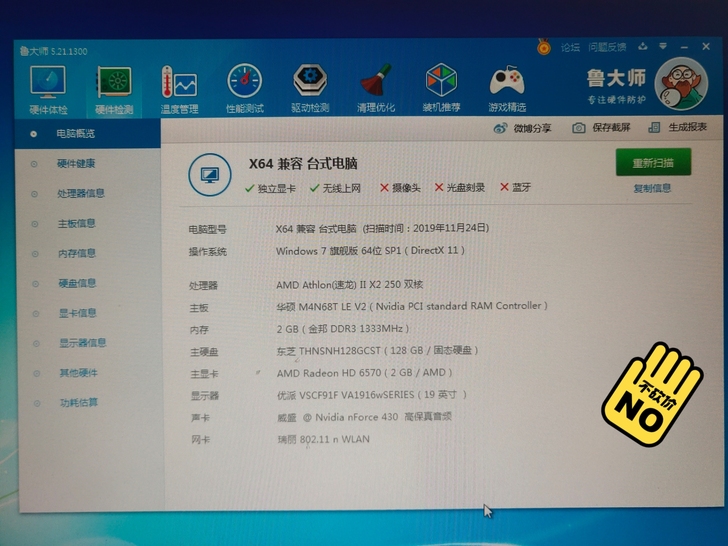Open the title bar dropdown menu arrow
This screenshot has width=728, height=546.
[663, 46]
